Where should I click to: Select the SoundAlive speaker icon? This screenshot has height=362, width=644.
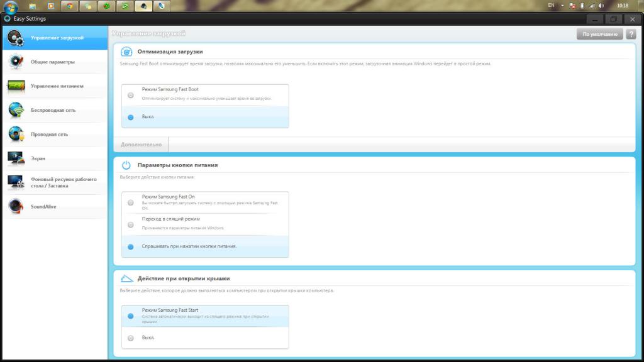click(x=16, y=206)
